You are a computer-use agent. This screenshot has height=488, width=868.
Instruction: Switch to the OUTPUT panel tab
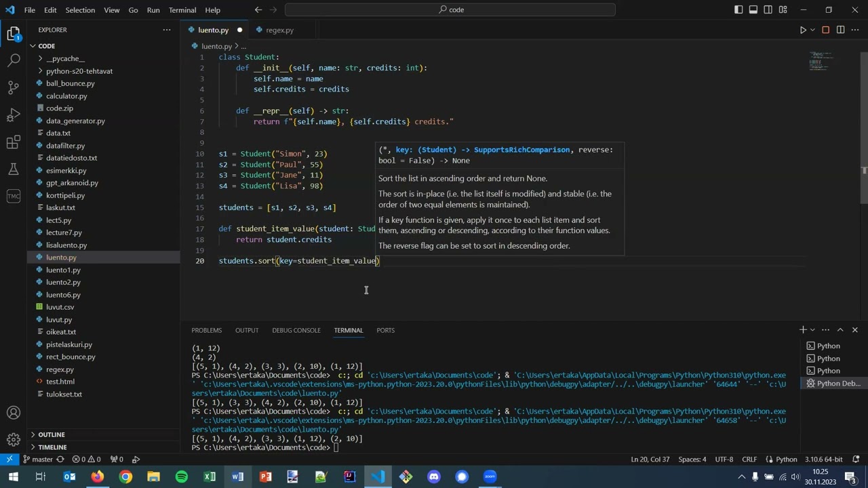247,330
